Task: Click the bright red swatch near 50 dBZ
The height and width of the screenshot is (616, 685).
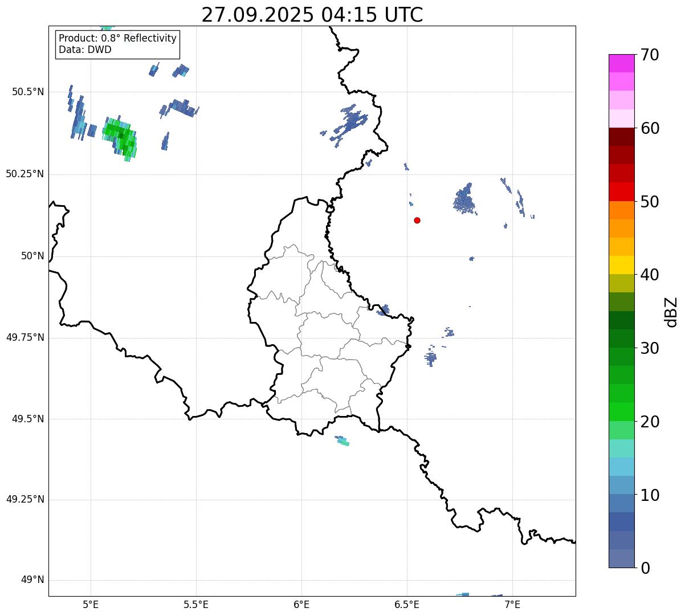Action: coord(621,191)
